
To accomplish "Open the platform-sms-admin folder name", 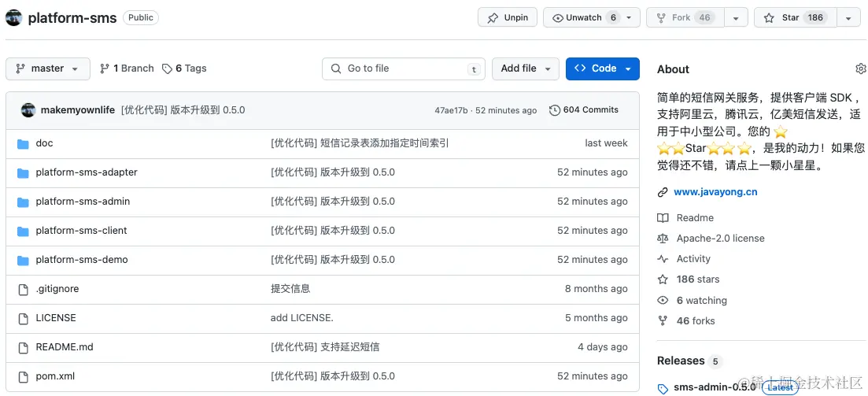I will (x=83, y=202).
